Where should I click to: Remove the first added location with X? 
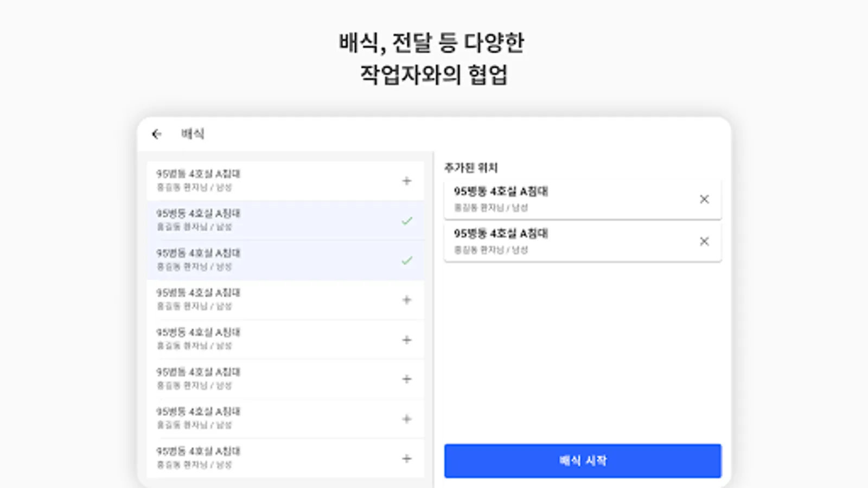pyautogui.click(x=704, y=199)
